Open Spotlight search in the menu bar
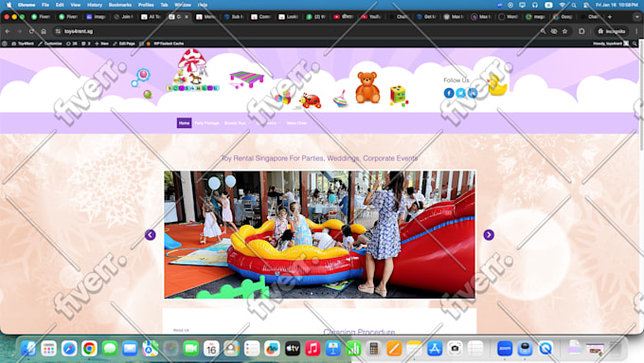 coord(574,5)
